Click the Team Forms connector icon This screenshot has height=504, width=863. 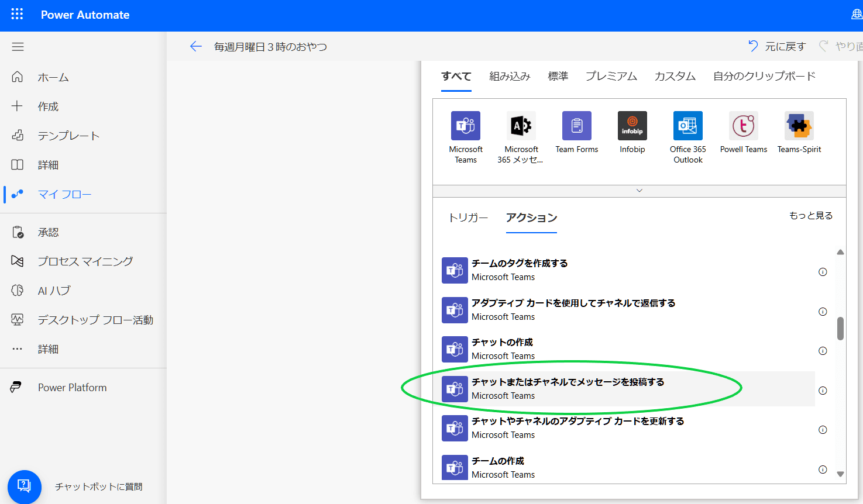pos(576,125)
